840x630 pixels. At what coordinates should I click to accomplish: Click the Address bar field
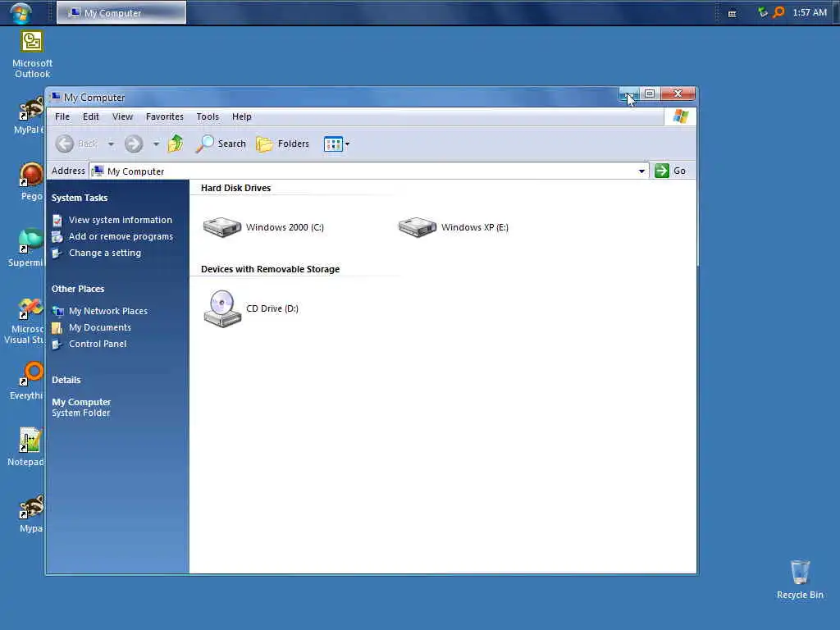pos(369,171)
